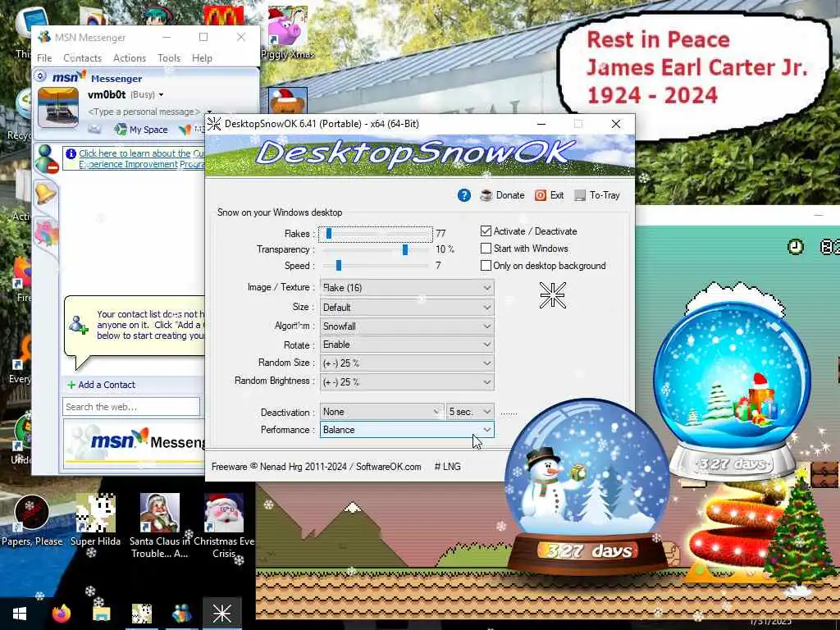Open the Customer Experience Improvement link
Viewport: 840px width, 630px height.
click(x=141, y=158)
